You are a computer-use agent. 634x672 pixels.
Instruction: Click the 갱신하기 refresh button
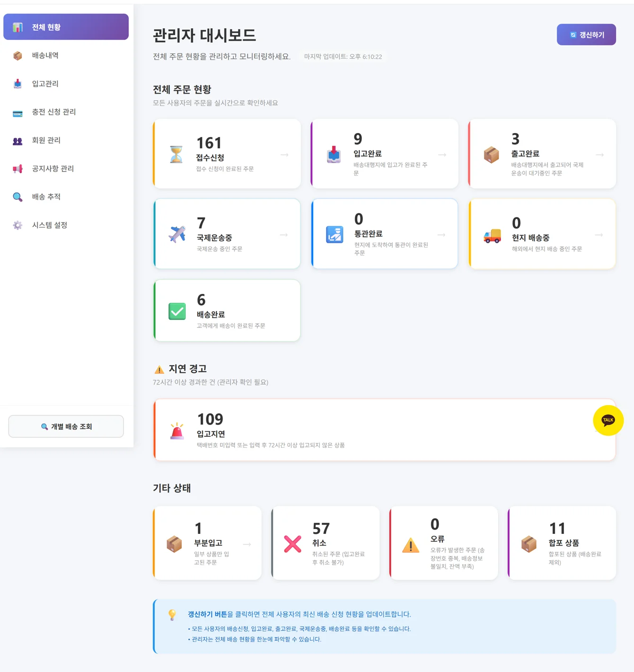tap(586, 34)
